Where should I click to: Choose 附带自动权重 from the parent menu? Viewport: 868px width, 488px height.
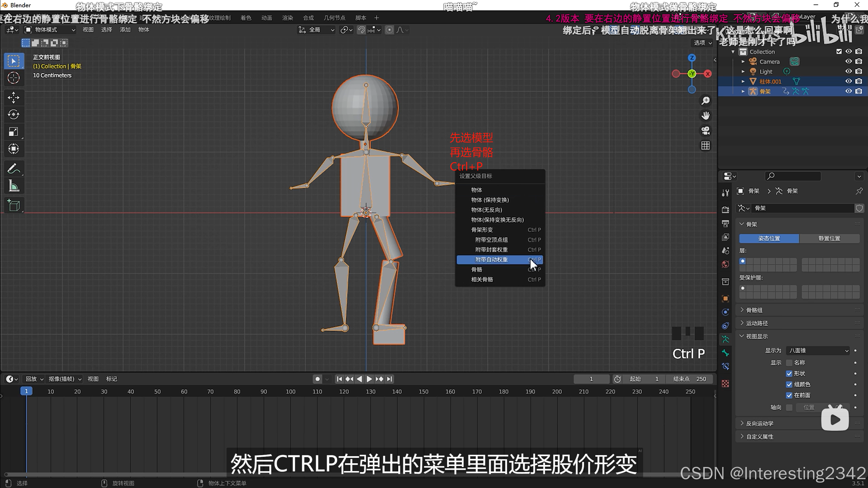(491, 260)
